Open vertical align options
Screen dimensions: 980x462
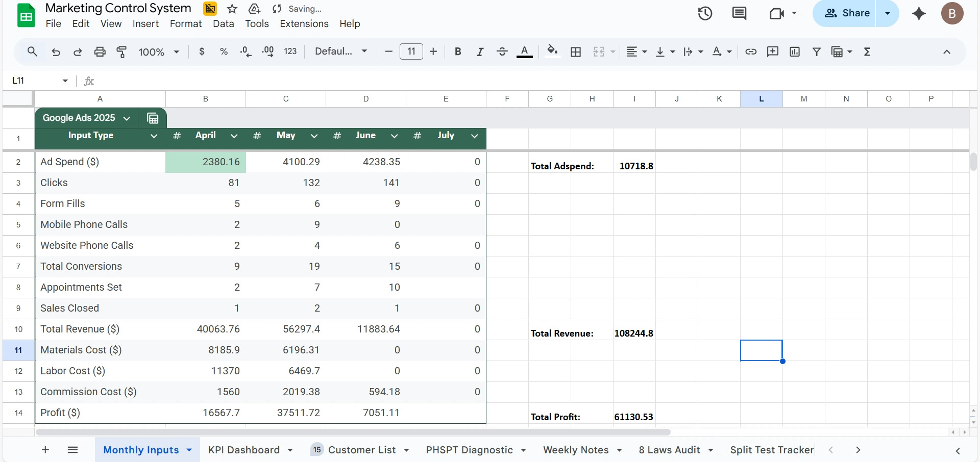point(665,52)
